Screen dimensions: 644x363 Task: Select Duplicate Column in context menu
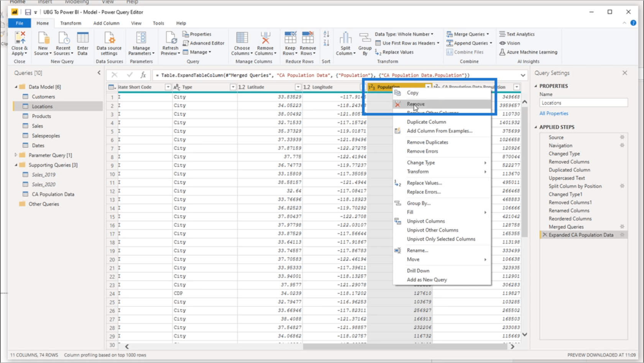pyautogui.click(x=442, y=122)
